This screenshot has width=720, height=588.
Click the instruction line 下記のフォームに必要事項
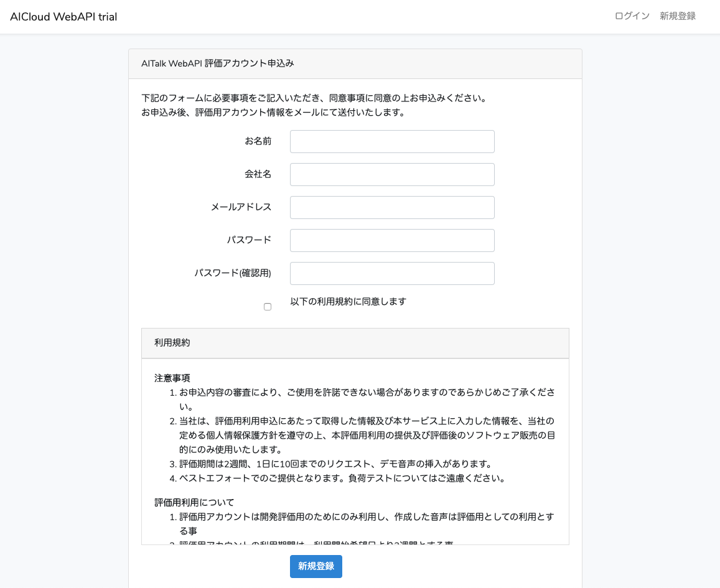[x=314, y=98]
